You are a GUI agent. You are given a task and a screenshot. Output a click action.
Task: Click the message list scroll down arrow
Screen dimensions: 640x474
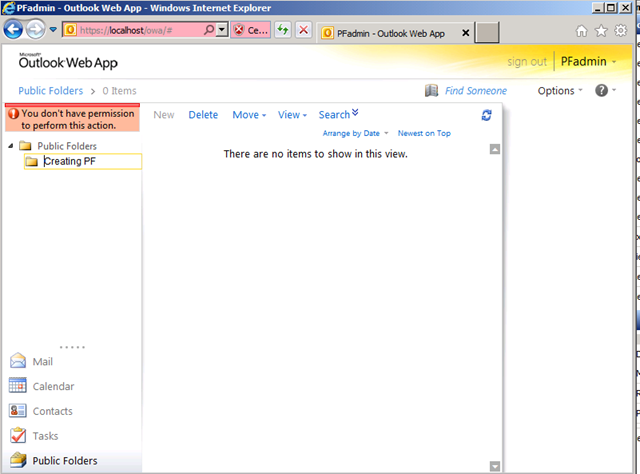(495, 466)
